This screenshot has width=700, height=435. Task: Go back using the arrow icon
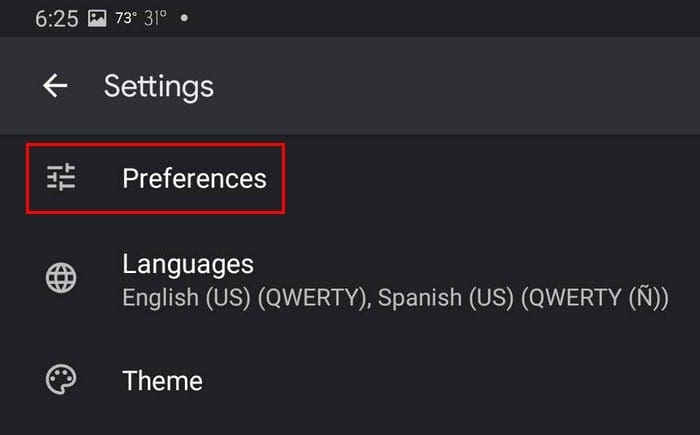point(55,85)
